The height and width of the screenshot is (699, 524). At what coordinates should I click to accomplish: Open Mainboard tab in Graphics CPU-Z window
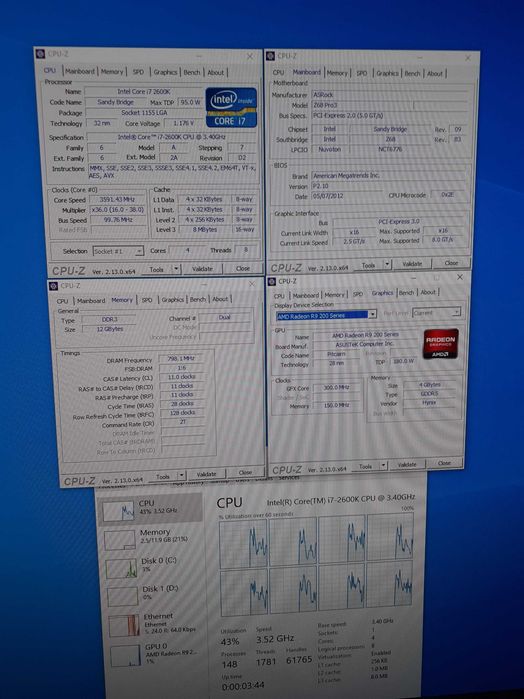click(x=305, y=295)
